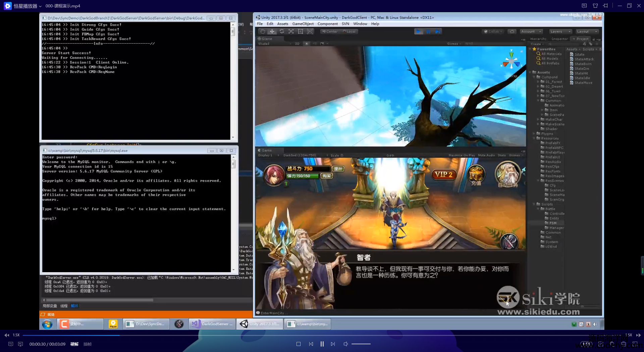Click the 提升 button in game
Screen dimensions: 644x352
coord(338,169)
